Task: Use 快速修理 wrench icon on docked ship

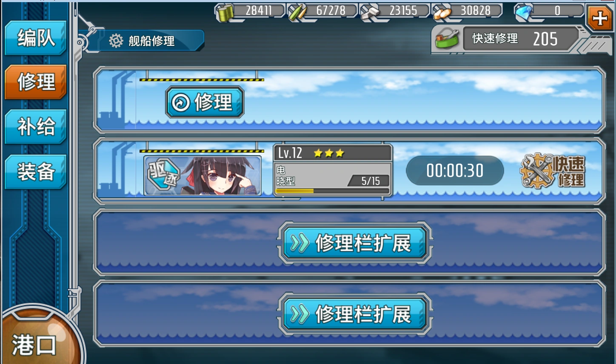Action: [x=553, y=171]
